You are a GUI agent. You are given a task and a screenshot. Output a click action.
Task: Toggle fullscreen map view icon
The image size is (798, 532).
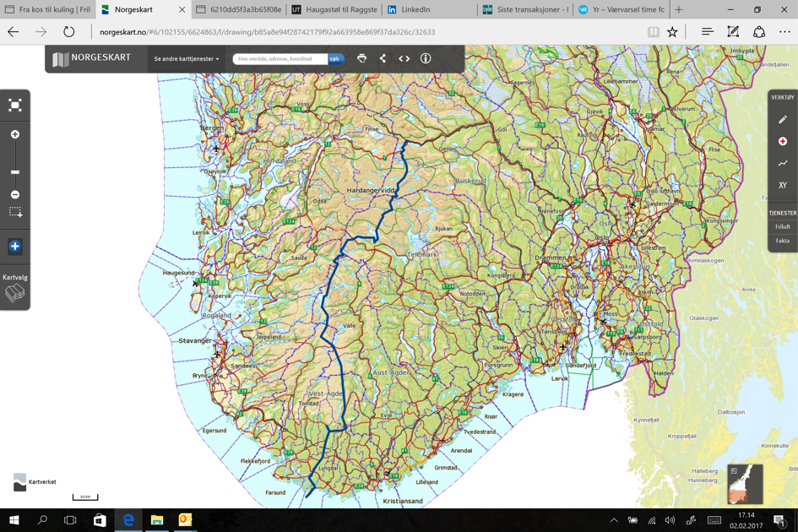[14, 106]
